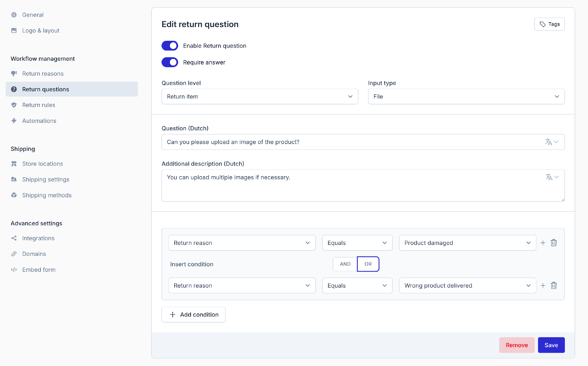
Task: Click plus icon beside Product damaged dropdown
Action: (x=543, y=243)
